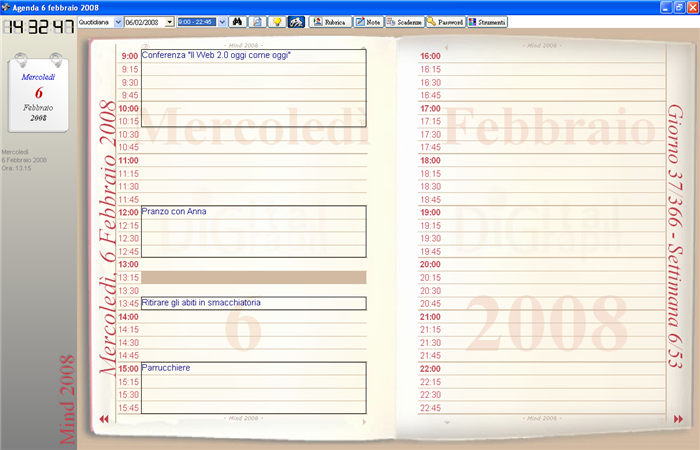The image size is (700, 450).
Task: Go to next day with double right arrow
Action: [x=678, y=419]
